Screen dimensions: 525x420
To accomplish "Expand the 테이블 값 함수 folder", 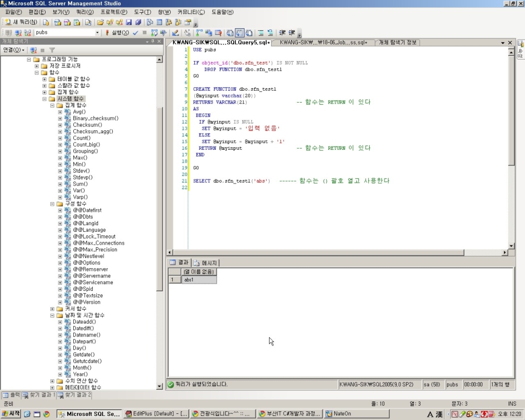I will pyautogui.click(x=44, y=79).
